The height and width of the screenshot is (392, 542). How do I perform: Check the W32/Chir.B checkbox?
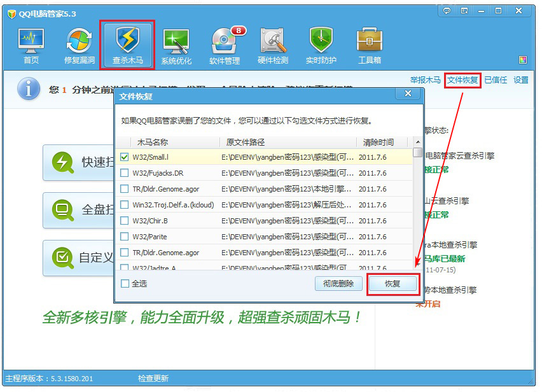click(125, 221)
